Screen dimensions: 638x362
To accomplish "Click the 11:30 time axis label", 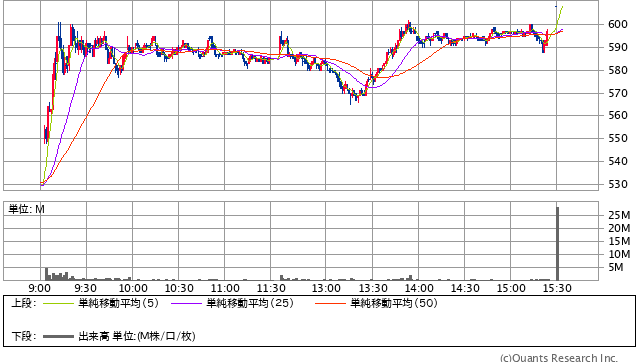I will click(271, 288).
